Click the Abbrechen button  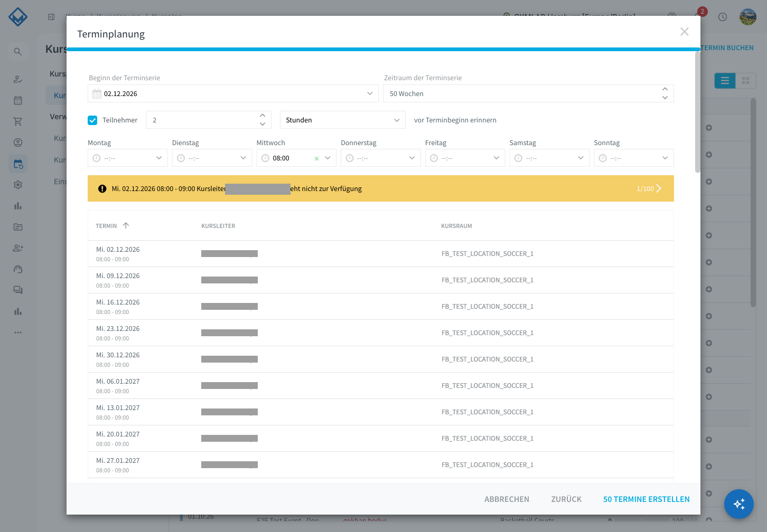(507, 499)
